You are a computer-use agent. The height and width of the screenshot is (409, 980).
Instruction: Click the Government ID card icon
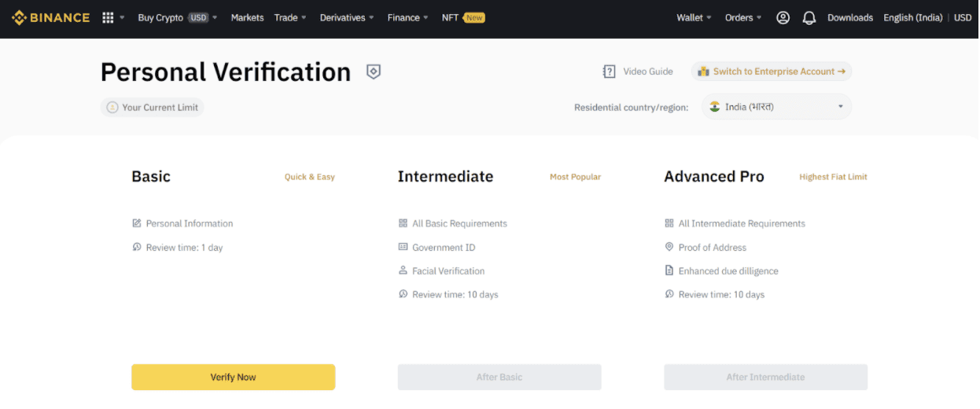(x=403, y=247)
